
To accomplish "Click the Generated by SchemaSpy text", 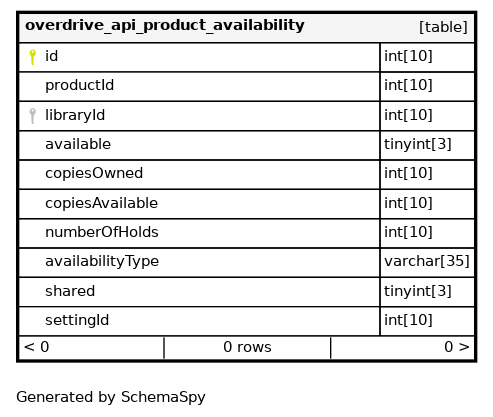I will tap(111, 397).
